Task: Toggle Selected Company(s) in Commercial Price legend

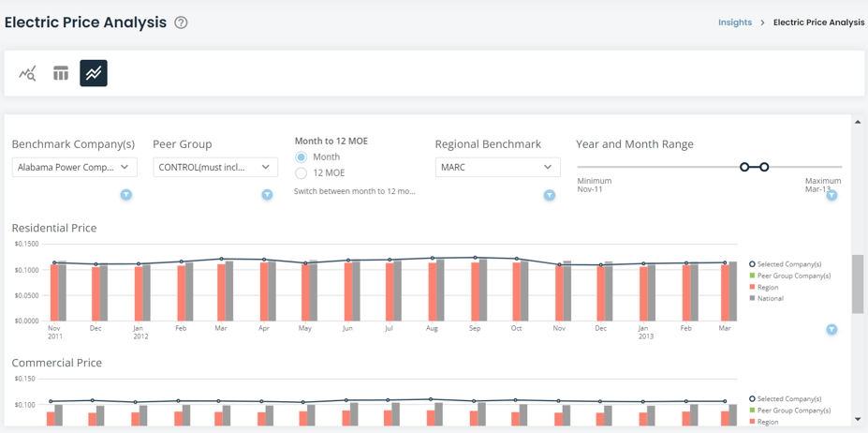Action: click(x=785, y=399)
